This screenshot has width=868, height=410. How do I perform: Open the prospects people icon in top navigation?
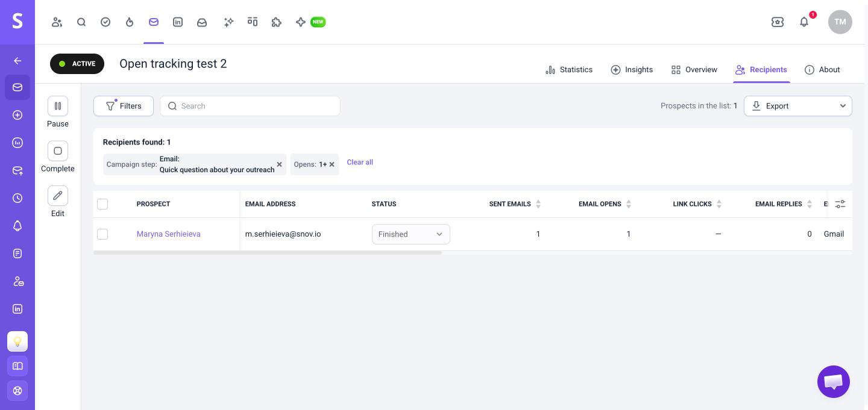pos(57,22)
